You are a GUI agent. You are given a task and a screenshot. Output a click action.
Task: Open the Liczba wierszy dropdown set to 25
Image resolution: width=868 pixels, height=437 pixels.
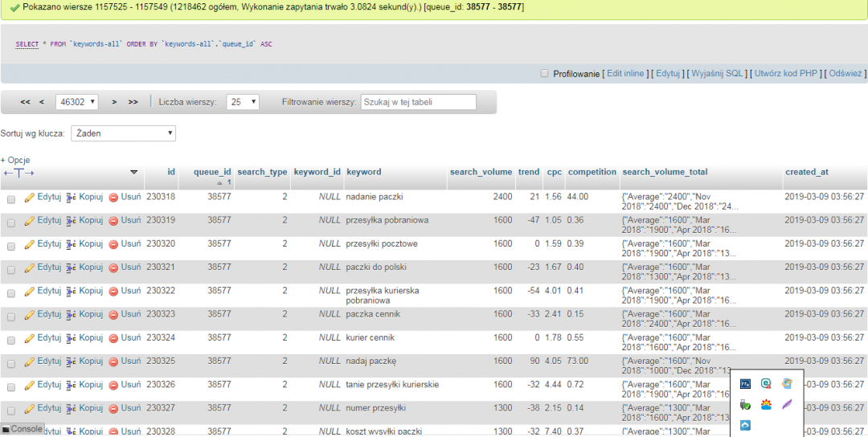(243, 102)
